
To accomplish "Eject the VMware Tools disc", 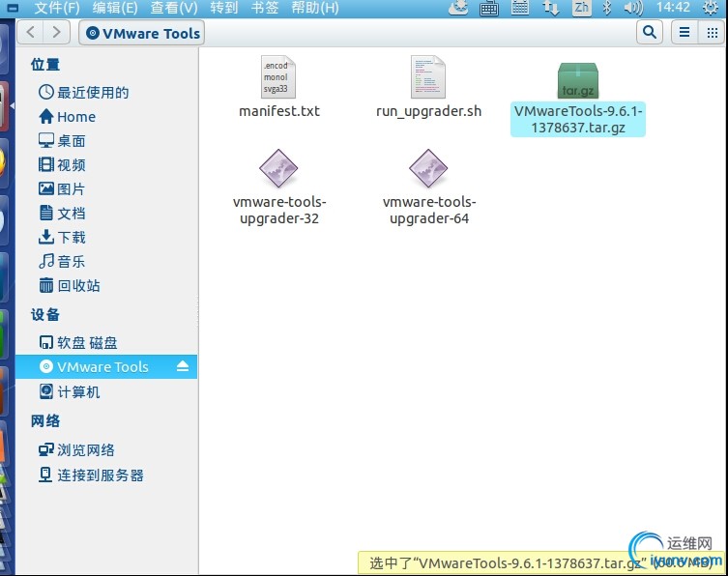I will tap(183, 366).
